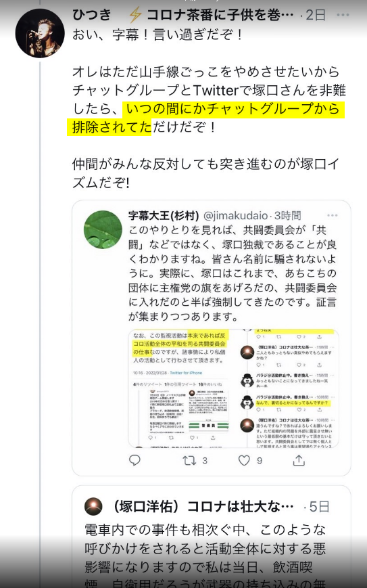Viewport: 367px width, 588px height.
Task: Open ひつき's profile avatar
Action: (x=40, y=33)
